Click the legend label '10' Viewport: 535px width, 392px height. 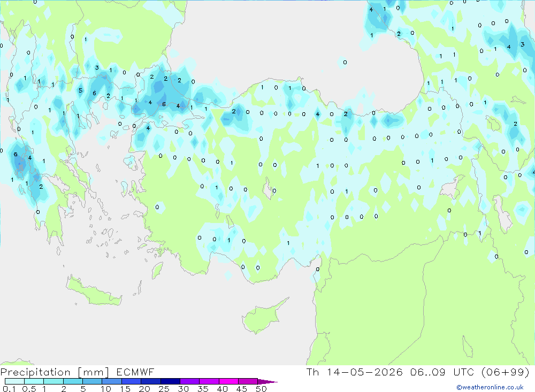(x=106, y=389)
